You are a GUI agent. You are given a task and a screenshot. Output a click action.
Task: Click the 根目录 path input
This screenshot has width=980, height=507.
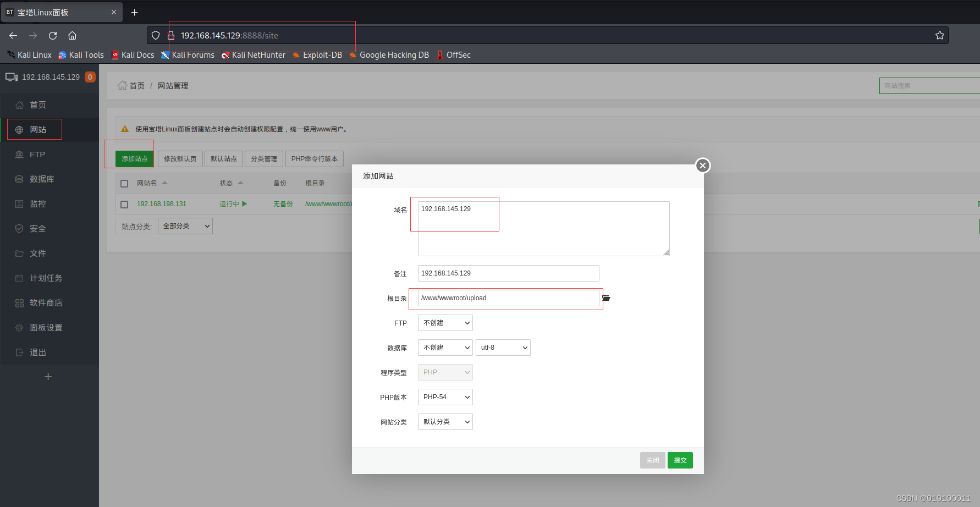click(x=509, y=298)
